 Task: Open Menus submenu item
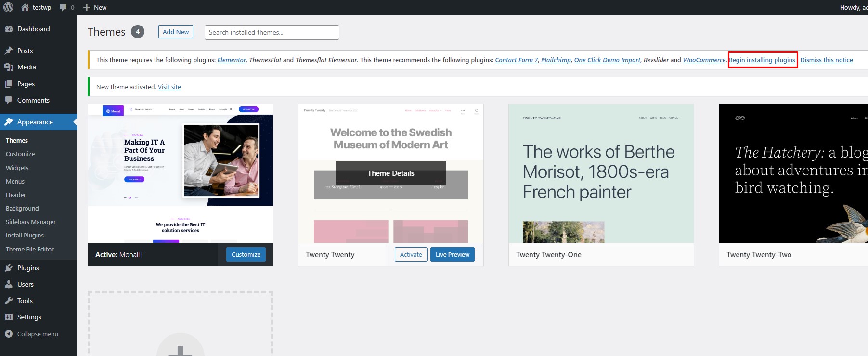click(15, 181)
